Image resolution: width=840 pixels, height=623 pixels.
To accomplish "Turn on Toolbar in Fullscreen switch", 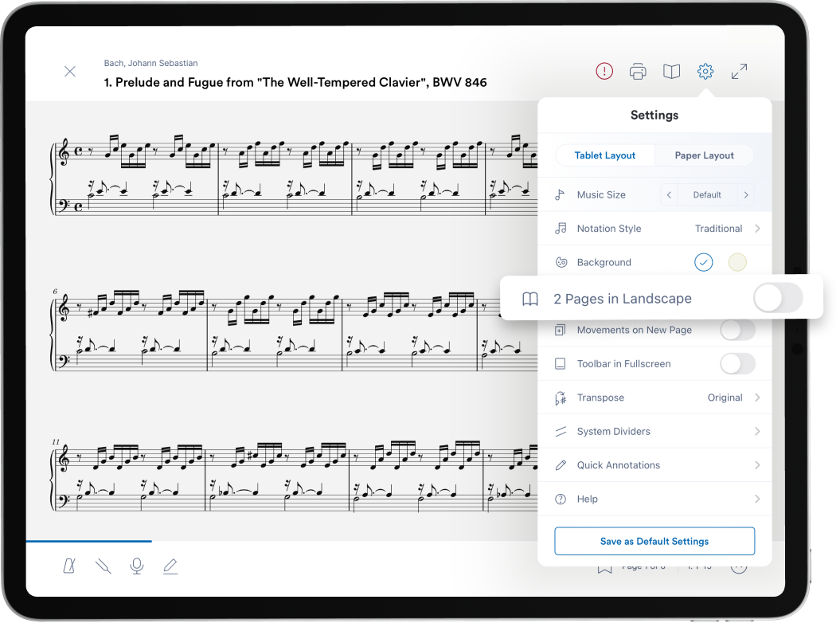I will pos(737,363).
